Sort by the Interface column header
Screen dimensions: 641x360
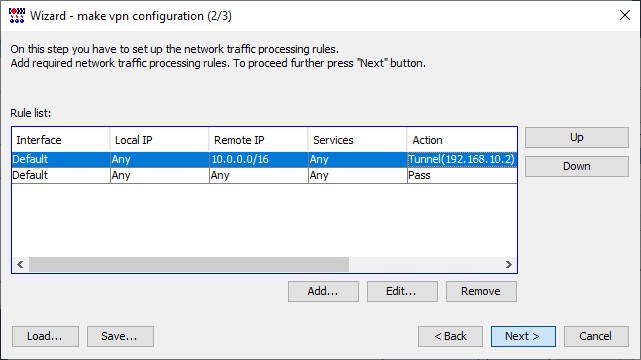click(x=61, y=140)
